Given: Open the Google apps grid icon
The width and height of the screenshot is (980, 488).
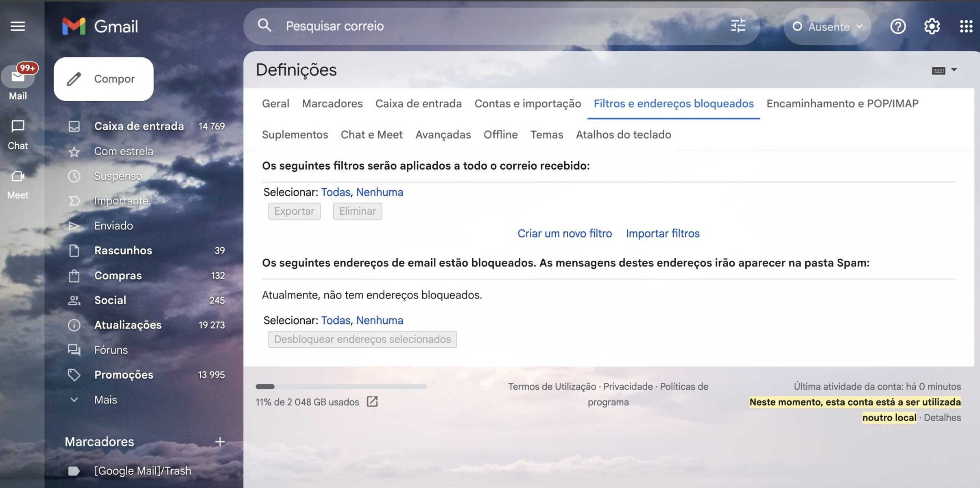Looking at the screenshot, I should pyautogui.click(x=966, y=26).
